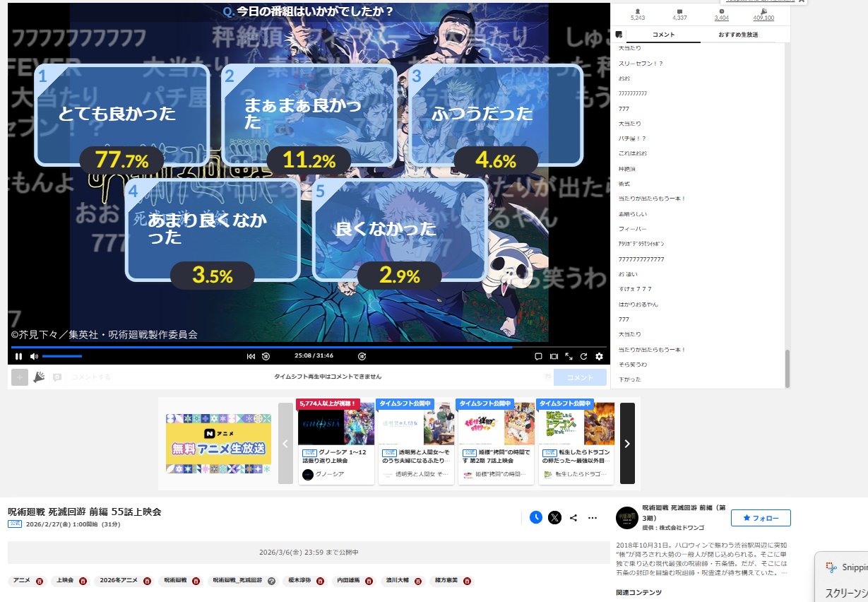Click the visitor count person icon
The image size is (868, 602).
click(x=638, y=11)
